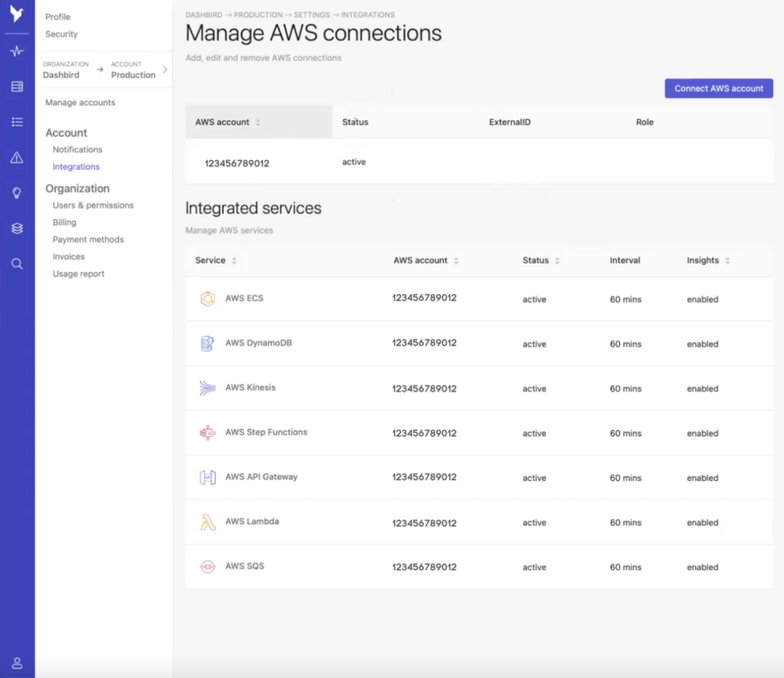The width and height of the screenshot is (784, 678).
Task: Open Usage report page
Action: (79, 273)
